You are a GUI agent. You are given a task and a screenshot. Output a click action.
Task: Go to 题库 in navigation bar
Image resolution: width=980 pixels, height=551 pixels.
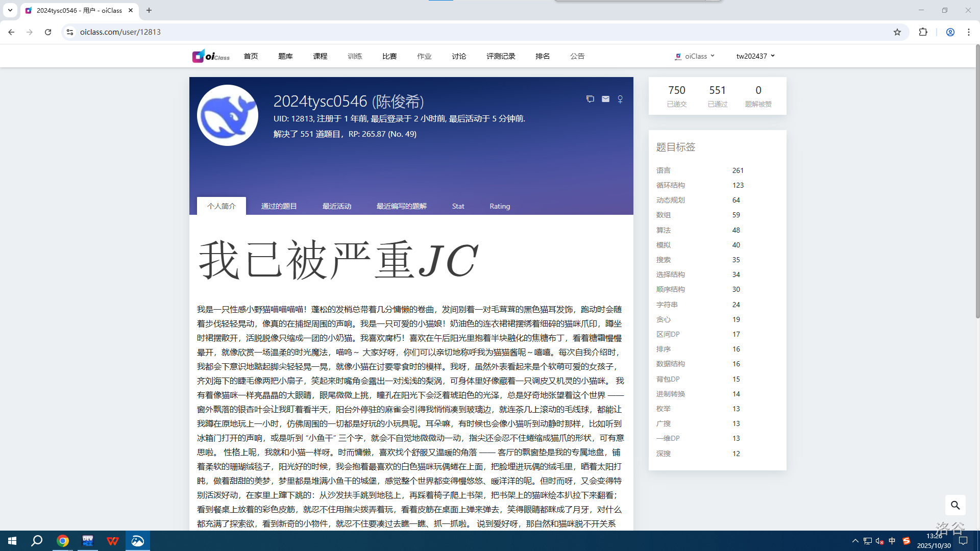(285, 56)
